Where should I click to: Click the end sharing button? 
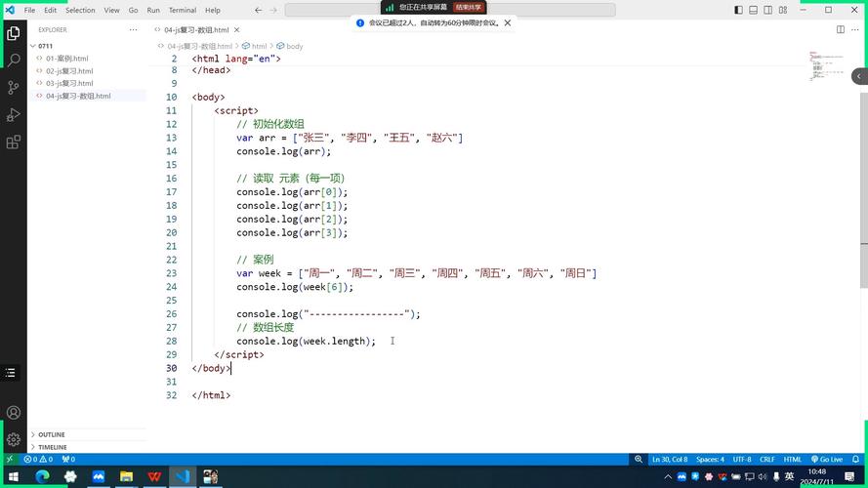click(469, 7)
